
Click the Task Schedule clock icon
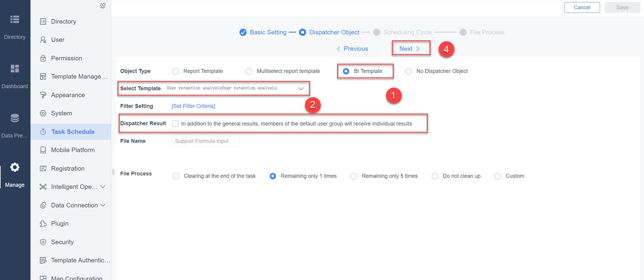[x=43, y=132]
